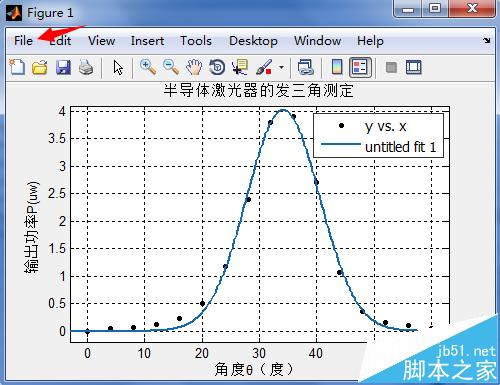
Task: Open the Insert menu
Action: point(147,41)
